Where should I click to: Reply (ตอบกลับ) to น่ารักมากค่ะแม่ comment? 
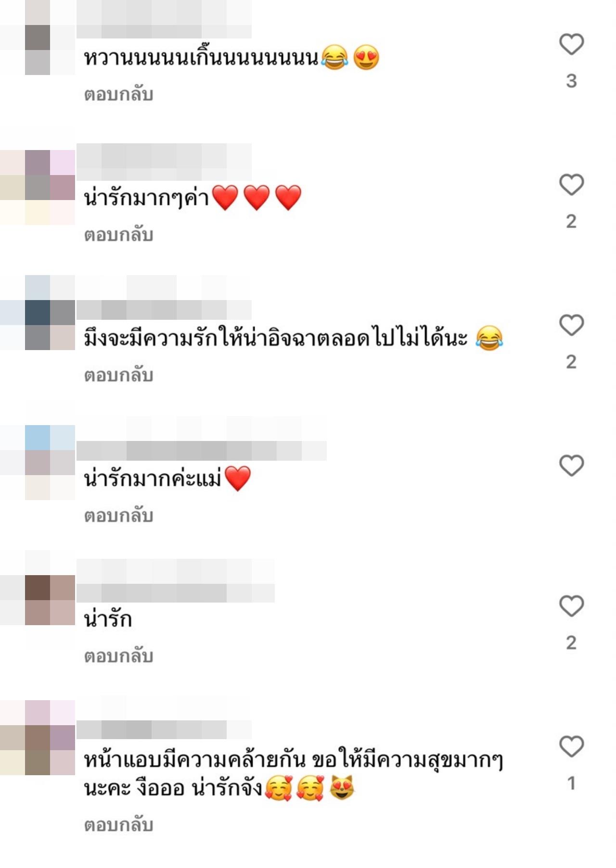click(118, 516)
